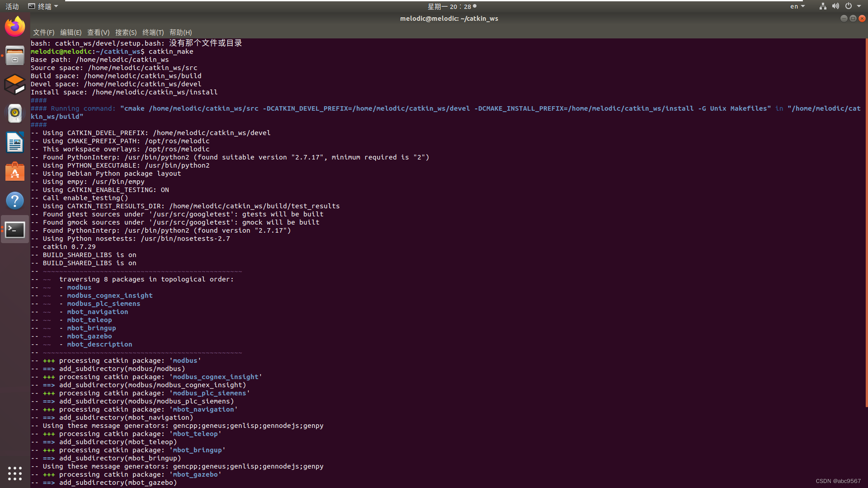Open the clock 星期一 20:28 calendar
Screen dimensions: 868x488
(x=452, y=6)
